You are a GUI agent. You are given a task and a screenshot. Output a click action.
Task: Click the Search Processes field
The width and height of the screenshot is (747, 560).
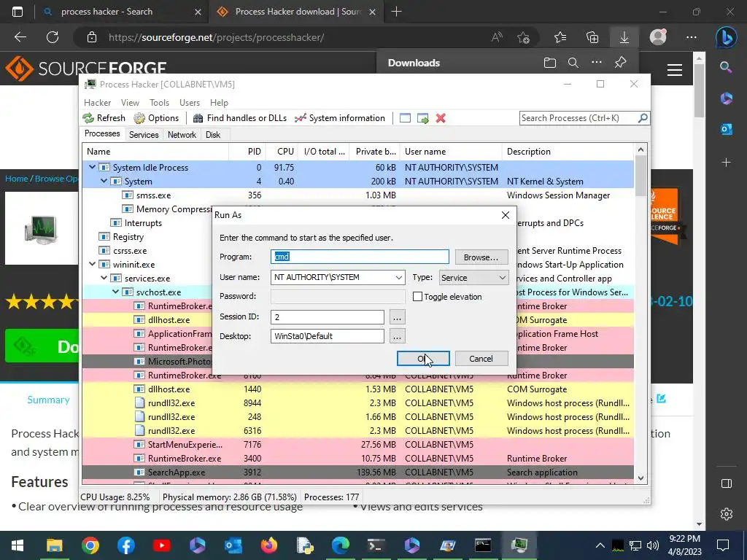coord(578,118)
